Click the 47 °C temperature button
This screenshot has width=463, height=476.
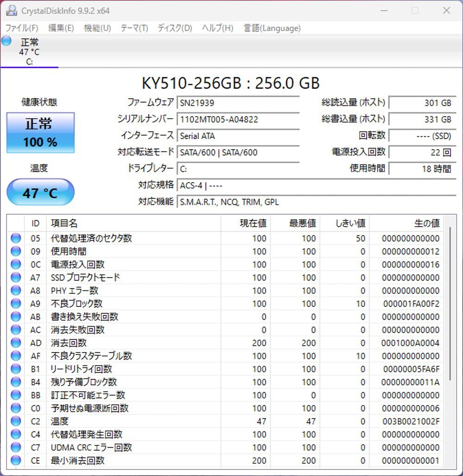pos(40,192)
